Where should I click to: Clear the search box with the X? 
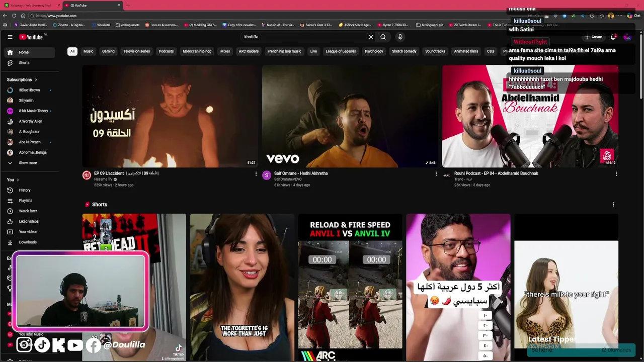point(371,37)
